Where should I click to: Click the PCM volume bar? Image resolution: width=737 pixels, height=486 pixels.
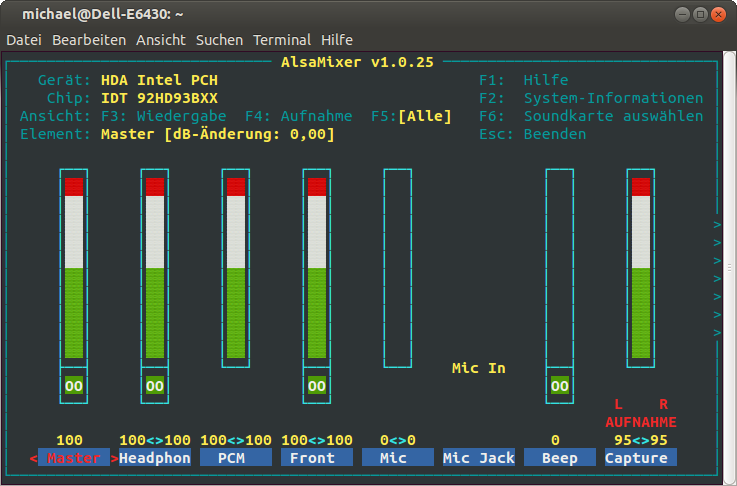coord(236,268)
